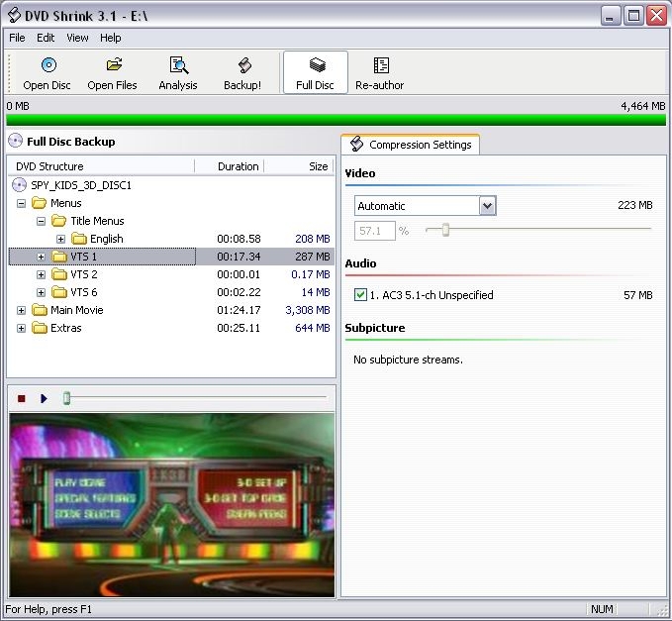Image resolution: width=672 pixels, height=621 pixels.
Task: Click the DVD Shrink title bar icon
Action: [14, 16]
